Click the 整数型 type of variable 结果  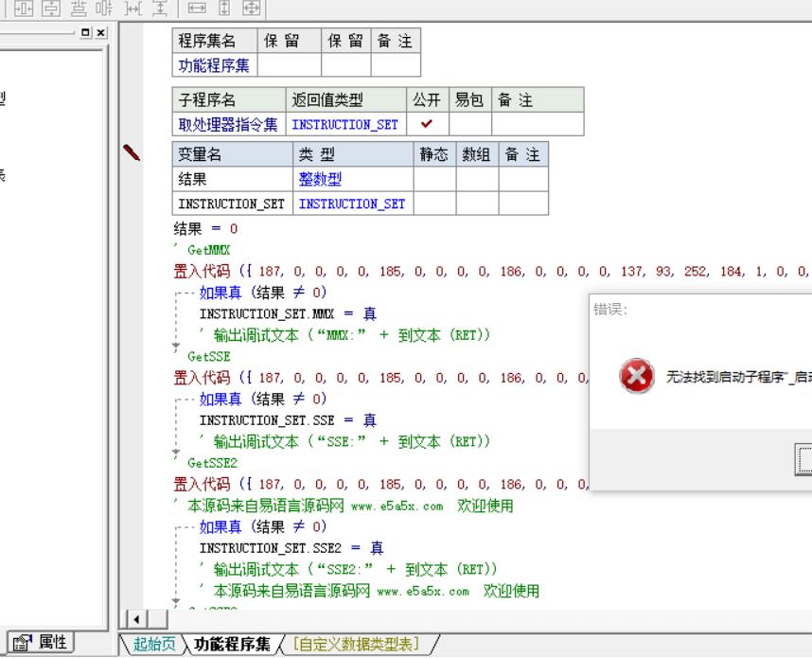314,180
